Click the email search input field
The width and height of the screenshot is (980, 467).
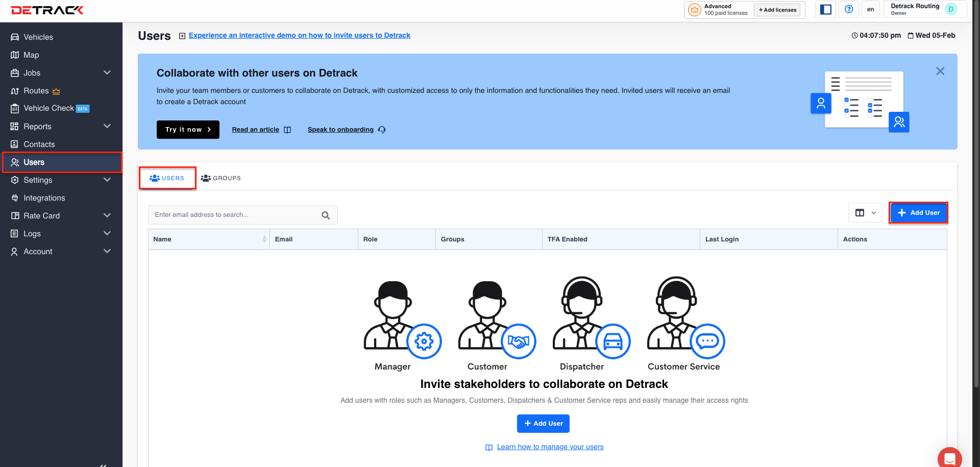235,215
